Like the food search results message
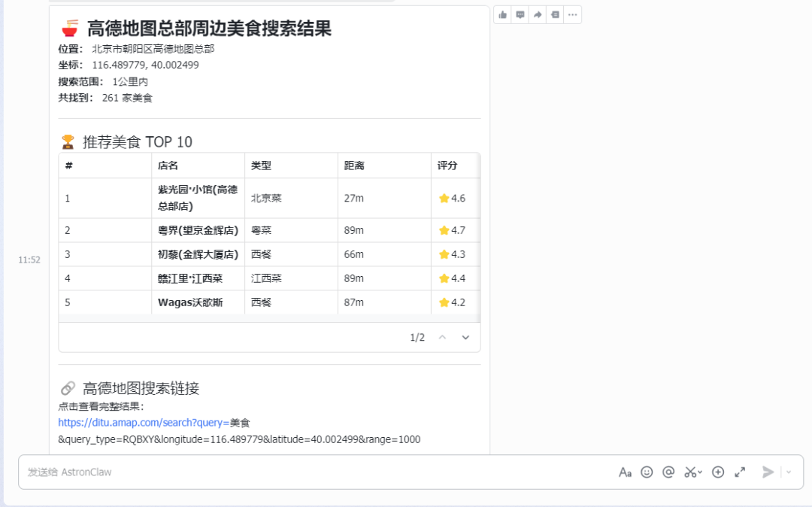This screenshot has height=507, width=812. click(x=502, y=14)
